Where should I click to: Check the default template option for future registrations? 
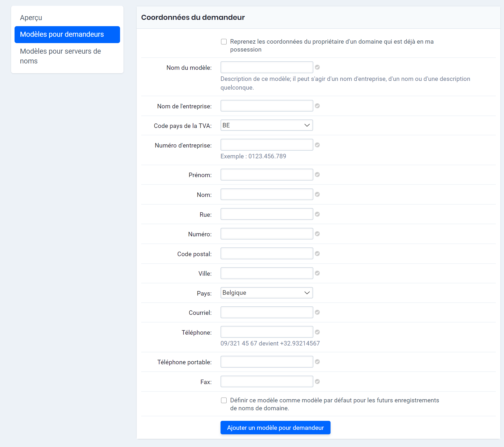click(223, 400)
